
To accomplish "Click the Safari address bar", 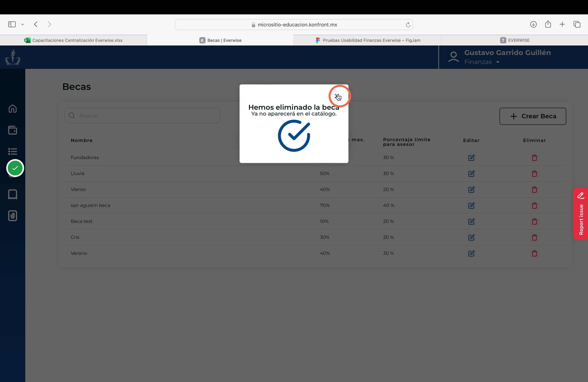I will click(294, 25).
